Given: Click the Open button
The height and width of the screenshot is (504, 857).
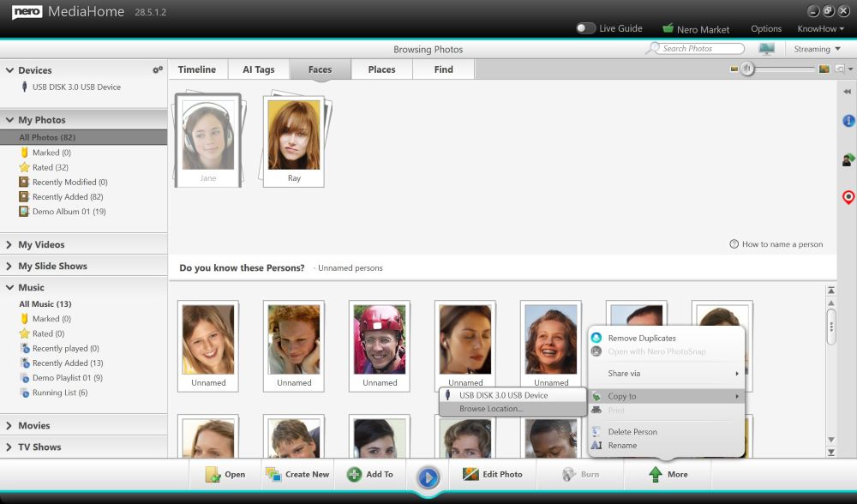Looking at the screenshot, I should point(225,475).
